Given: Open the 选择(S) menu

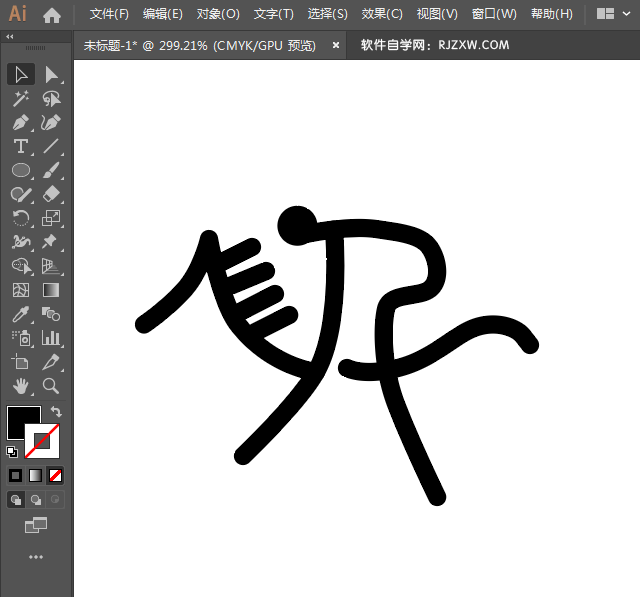Looking at the screenshot, I should 328,14.
